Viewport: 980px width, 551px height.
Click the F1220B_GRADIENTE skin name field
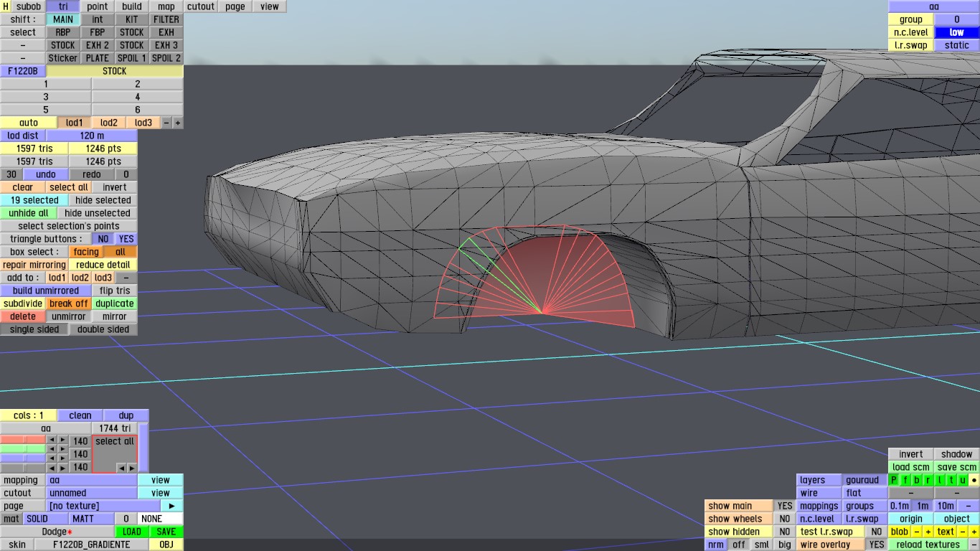coord(92,545)
